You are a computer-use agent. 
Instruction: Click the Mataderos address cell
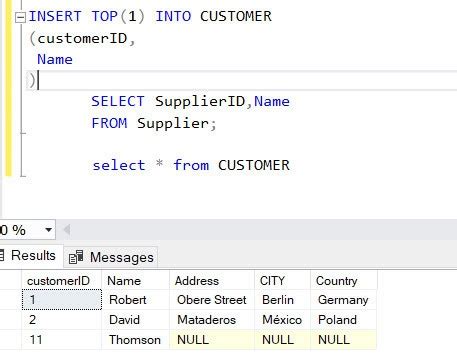(212, 320)
